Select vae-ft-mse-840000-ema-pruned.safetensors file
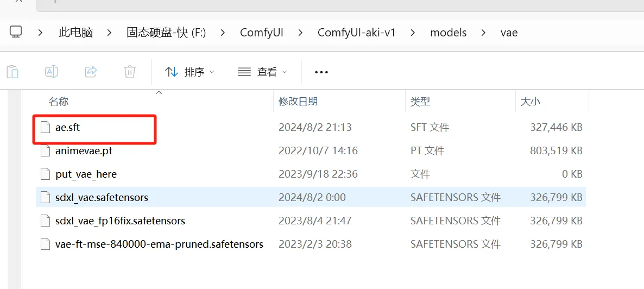This screenshot has width=644, height=289. 159,244
